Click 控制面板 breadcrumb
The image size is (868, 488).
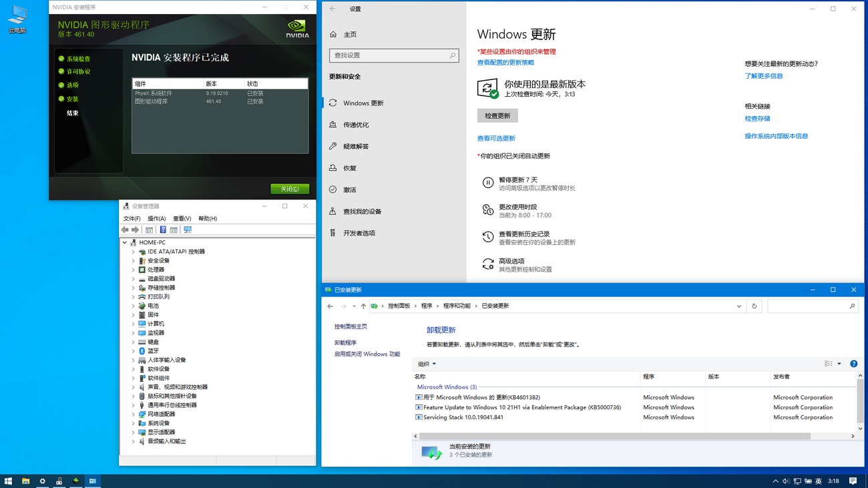(399, 306)
